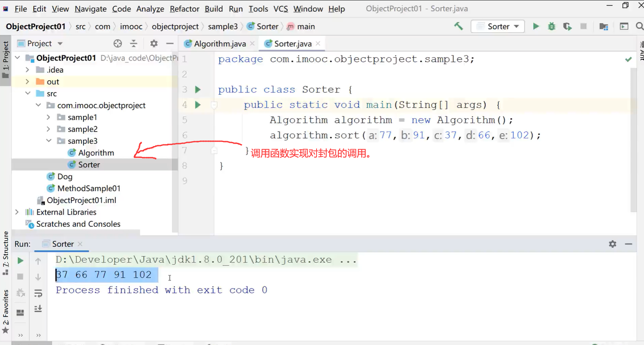The width and height of the screenshot is (644, 345).
Task: Click the locate target icon in Project panel
Action: pos(118,43)
